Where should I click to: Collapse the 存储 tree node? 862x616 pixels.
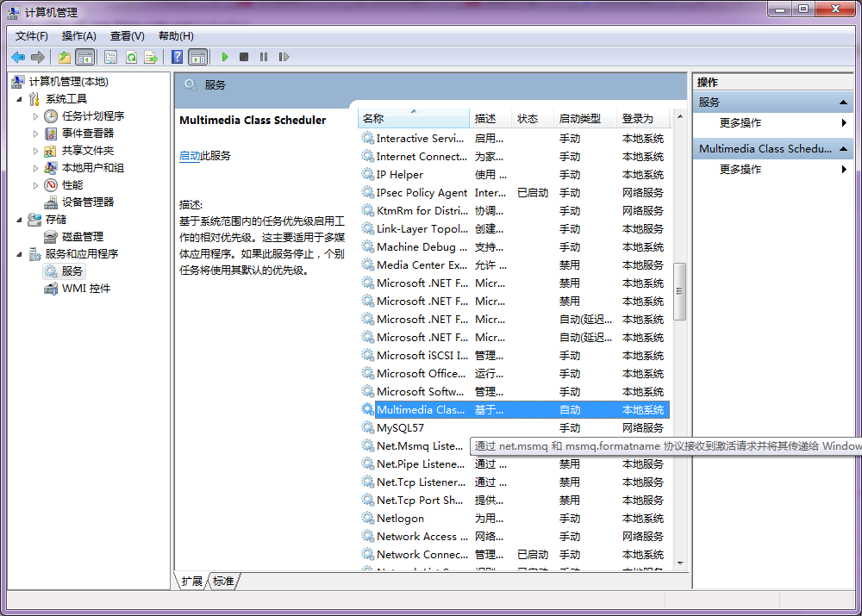[19, 219]
